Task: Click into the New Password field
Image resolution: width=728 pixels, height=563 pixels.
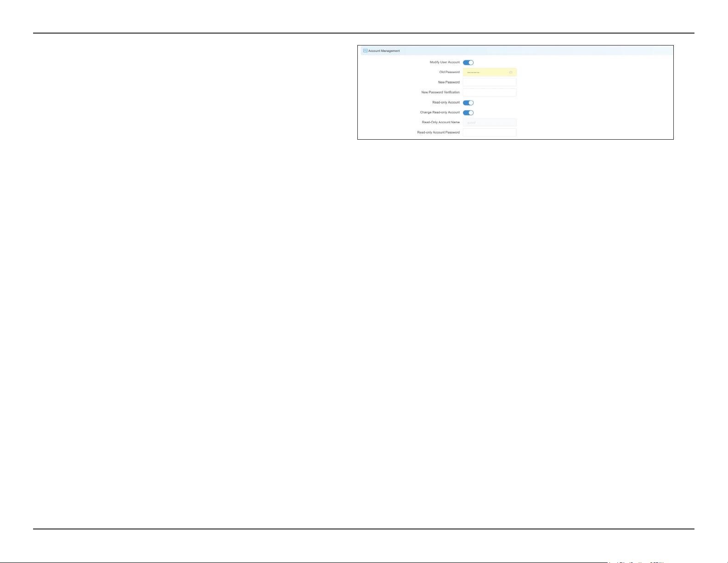Action: 489,82
